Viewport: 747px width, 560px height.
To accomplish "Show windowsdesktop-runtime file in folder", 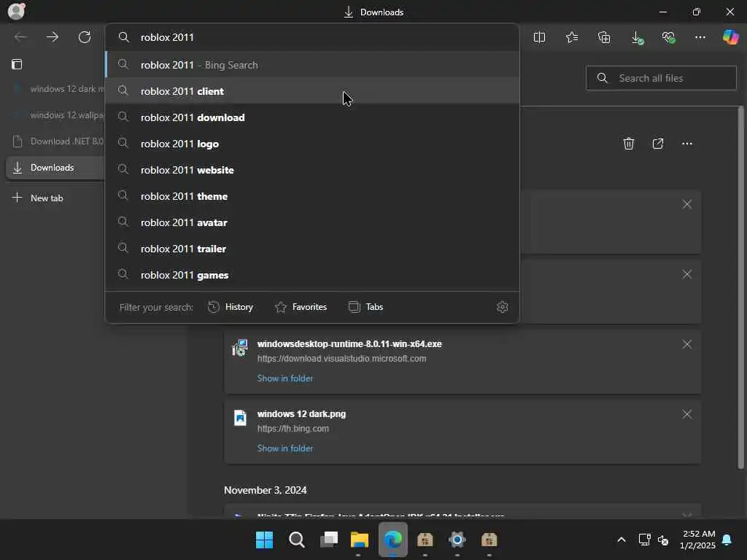I will [285, 378].
